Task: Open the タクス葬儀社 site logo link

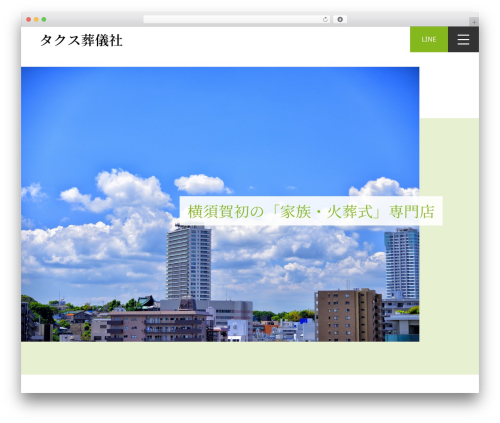Action: 81,40
